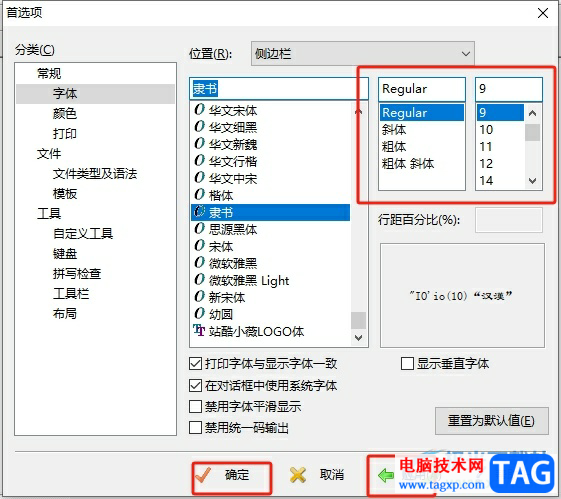The width and height of the screenshot is (561, 499).
Task: Click the font size input field
Action: pyautogui.click(x=509, y=89)
